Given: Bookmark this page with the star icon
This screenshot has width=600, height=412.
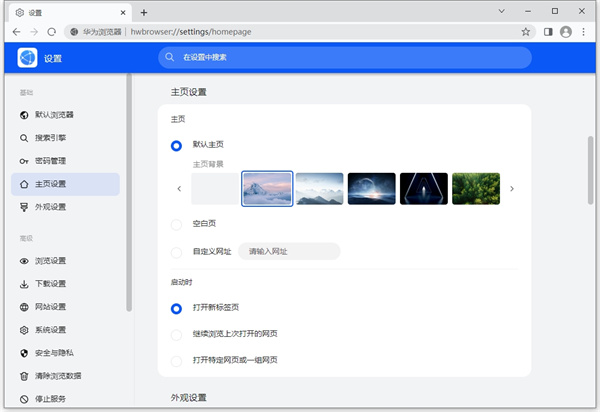Looking at the screenshot, I should coord(526,32).
